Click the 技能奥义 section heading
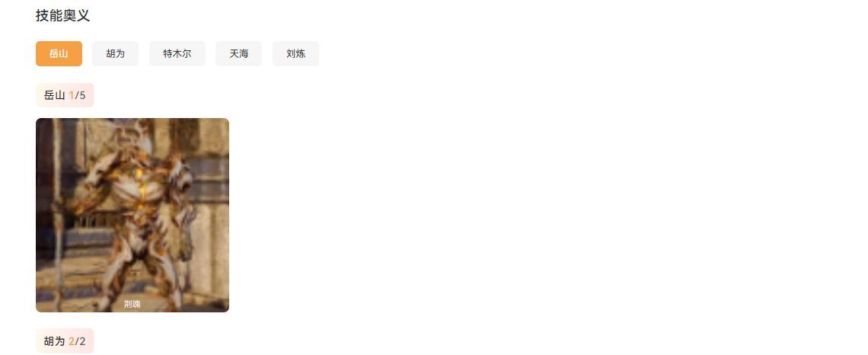The width and height of the screenshot is (868, 355). (x=62, y=15)
